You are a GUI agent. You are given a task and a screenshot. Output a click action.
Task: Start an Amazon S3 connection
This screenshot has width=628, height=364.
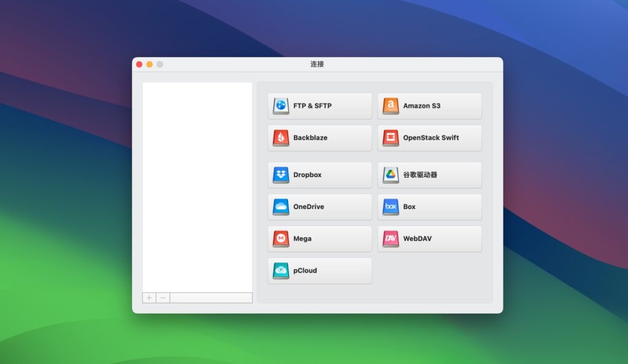(x=429, y=105)
